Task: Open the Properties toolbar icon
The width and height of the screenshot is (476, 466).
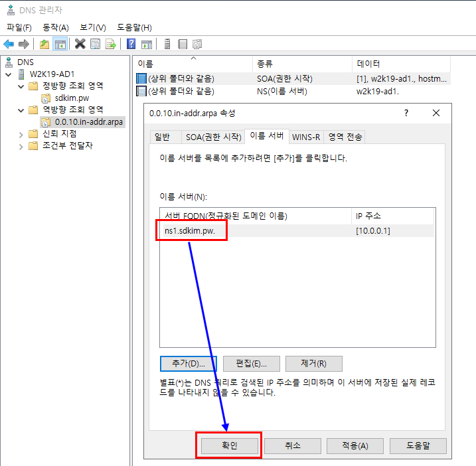Action: tap(96, 44)
